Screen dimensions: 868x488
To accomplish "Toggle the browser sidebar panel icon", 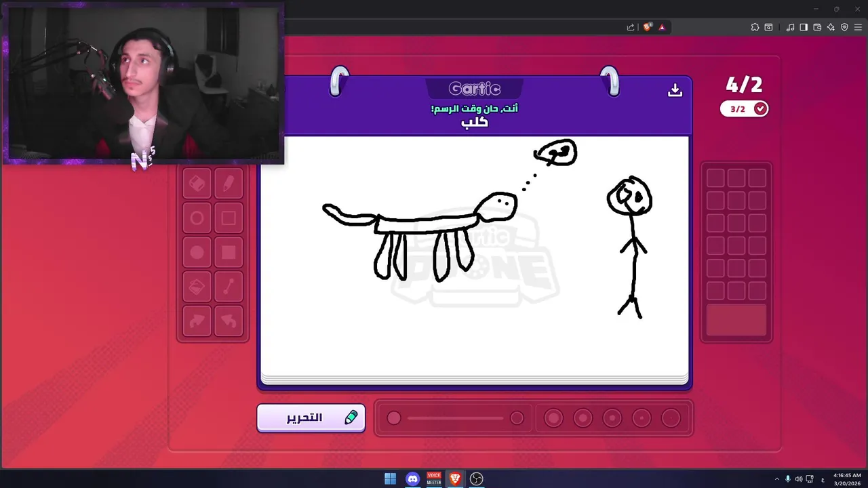I will coord(804,27).
